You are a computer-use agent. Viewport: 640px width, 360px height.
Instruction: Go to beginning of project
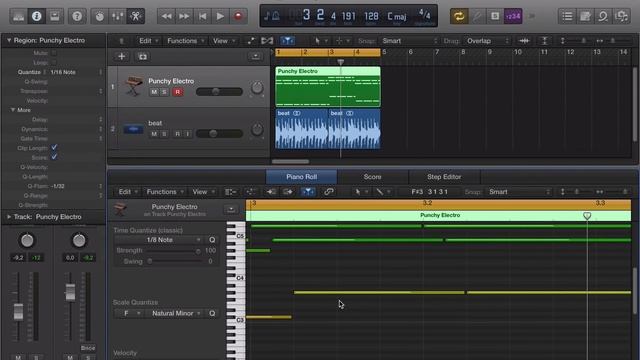pyautogui.click(x=202, y=16)
